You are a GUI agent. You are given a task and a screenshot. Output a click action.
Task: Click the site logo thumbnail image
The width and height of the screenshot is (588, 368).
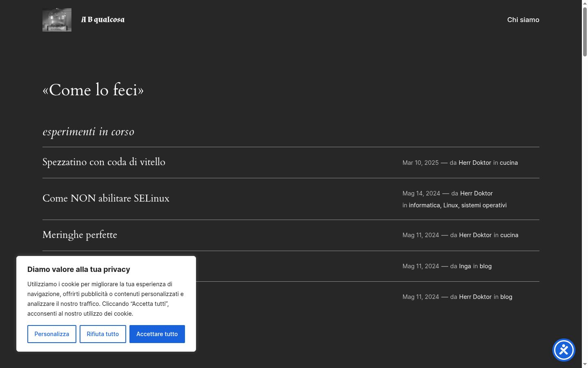point(57,20)
